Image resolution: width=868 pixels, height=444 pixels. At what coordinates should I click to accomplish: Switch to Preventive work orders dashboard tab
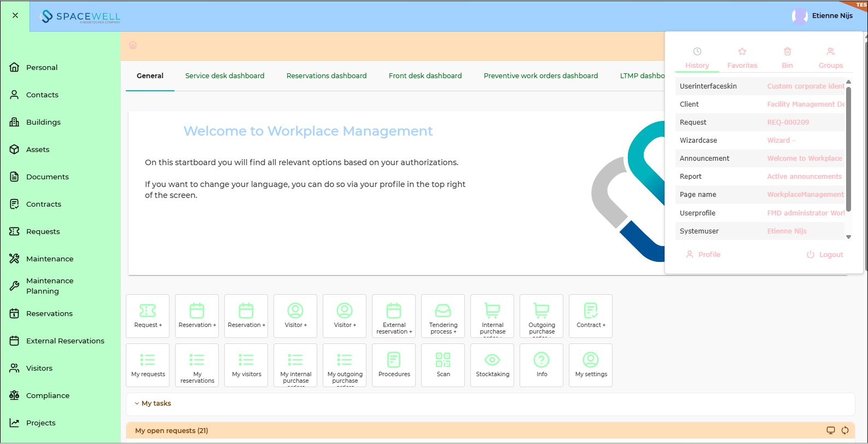541,76
